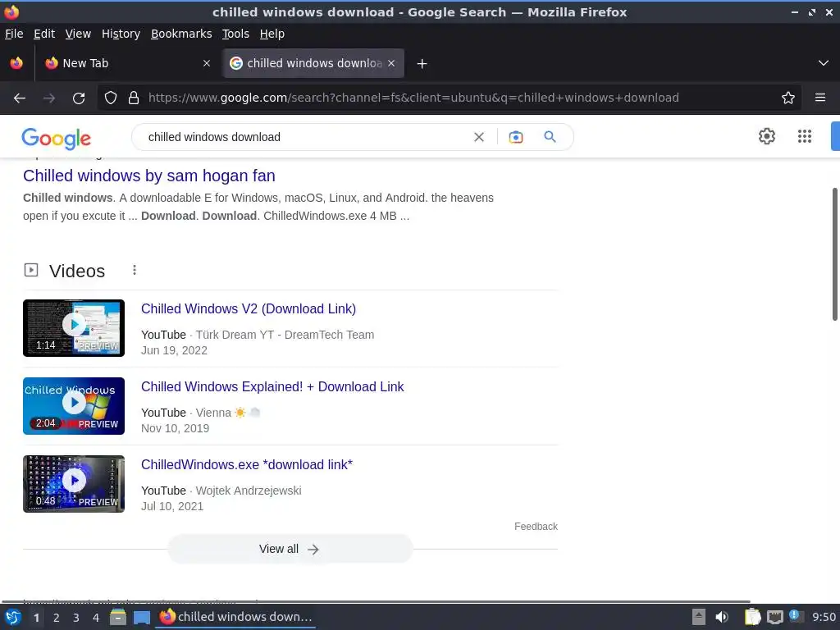Image resolution: width=840 pixels, height=630 pixels.
Task: Show desktop from the taskbar icon
Action: point(141,617)
